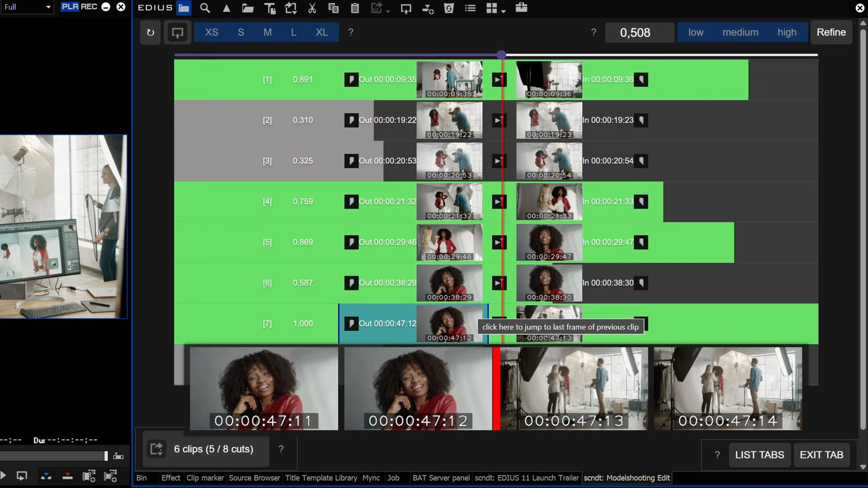Click the Search magnifier icon

point(205,8)
